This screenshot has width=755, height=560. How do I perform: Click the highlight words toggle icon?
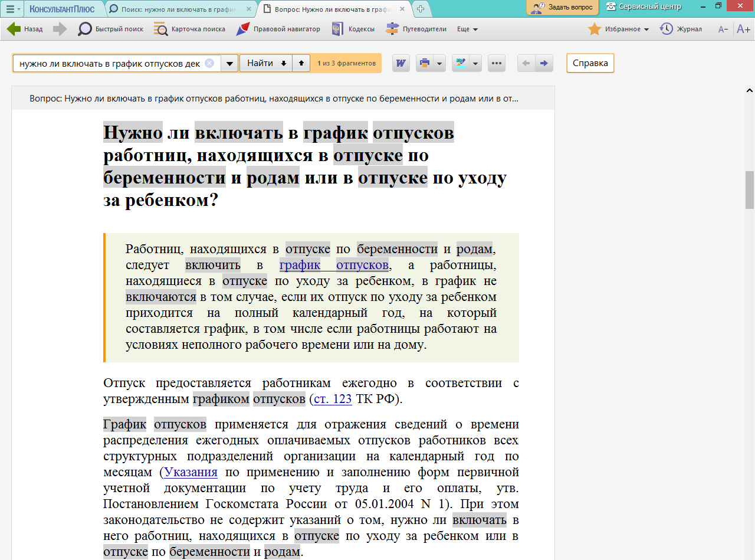[460, 63]
